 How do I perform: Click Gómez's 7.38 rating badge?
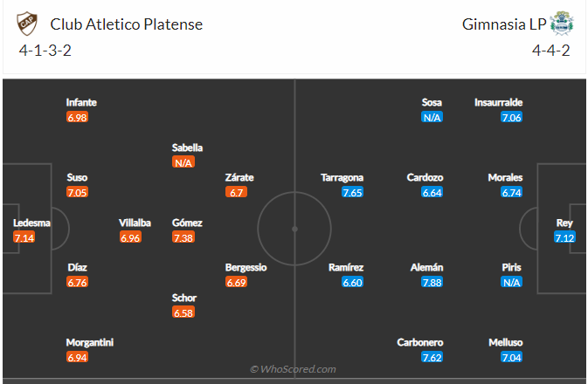(x=183, y=237)
